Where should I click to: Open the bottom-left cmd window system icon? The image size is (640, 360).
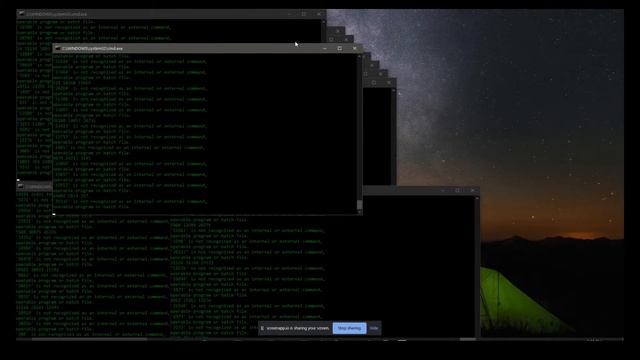21,186
